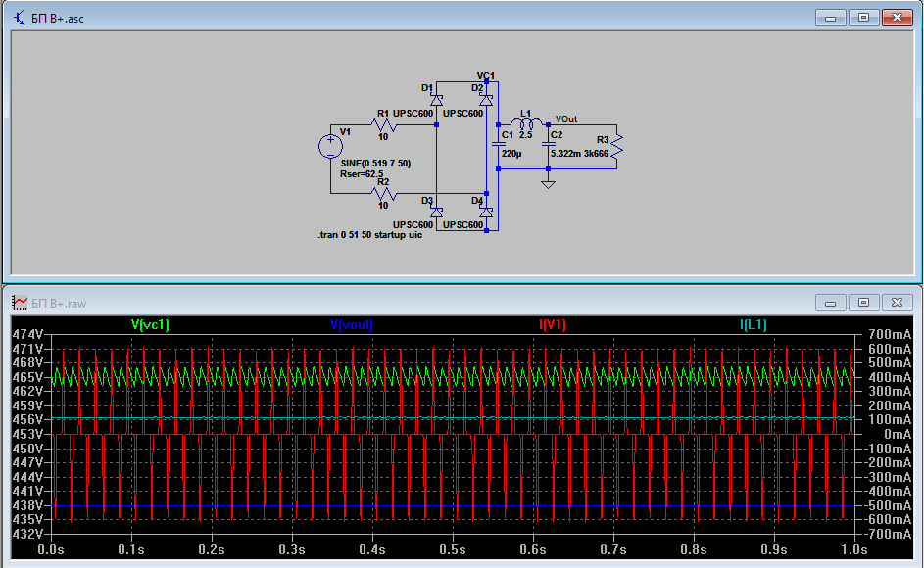This screenshot has width=924, height=568.
Task: Open the waveform window system menu icon
Action: tap(20, 303)
